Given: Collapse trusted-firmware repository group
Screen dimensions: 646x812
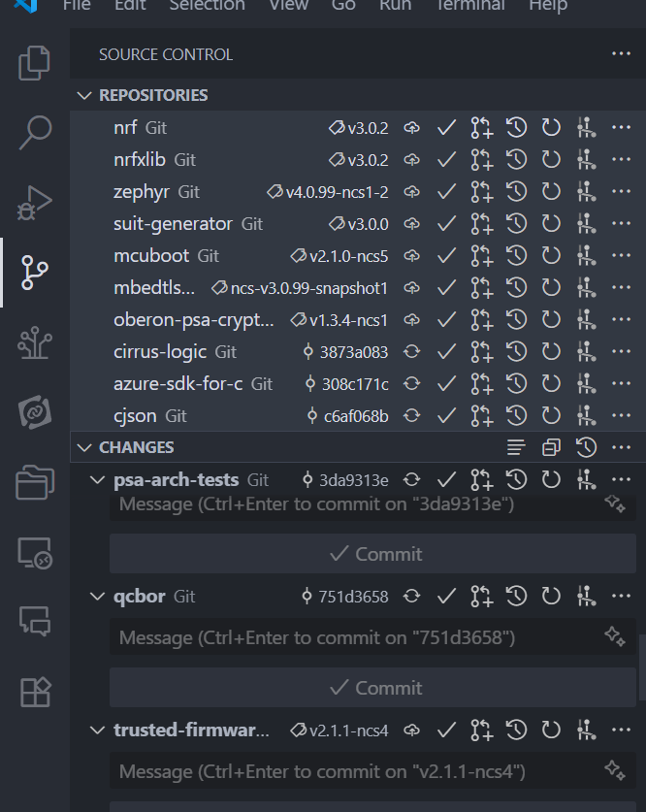Looking at the screenshot, I should tap(97, 731).
